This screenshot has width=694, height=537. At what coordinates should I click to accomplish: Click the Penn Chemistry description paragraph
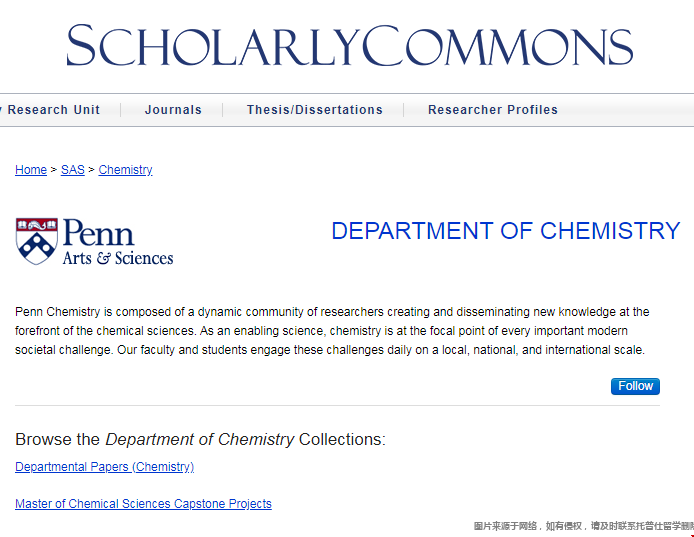point(332,331)
